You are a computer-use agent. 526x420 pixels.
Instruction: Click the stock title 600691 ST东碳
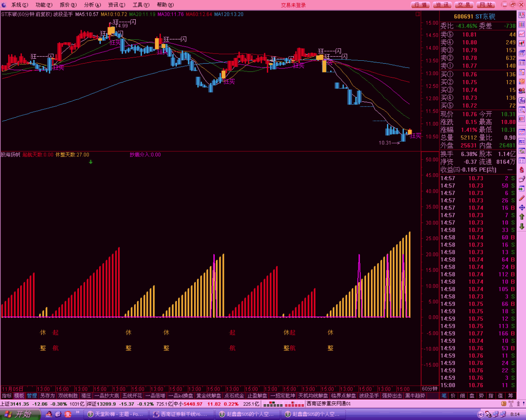coord(474,16)
